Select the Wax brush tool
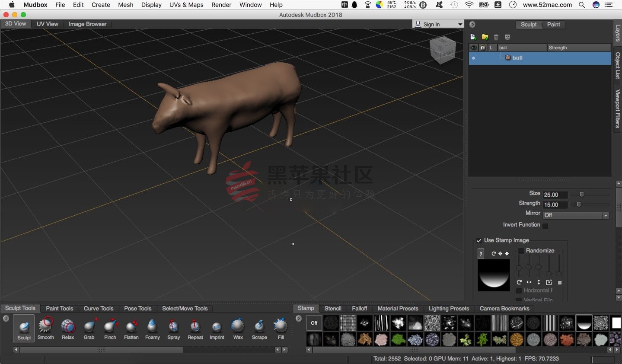 point(238,329)
